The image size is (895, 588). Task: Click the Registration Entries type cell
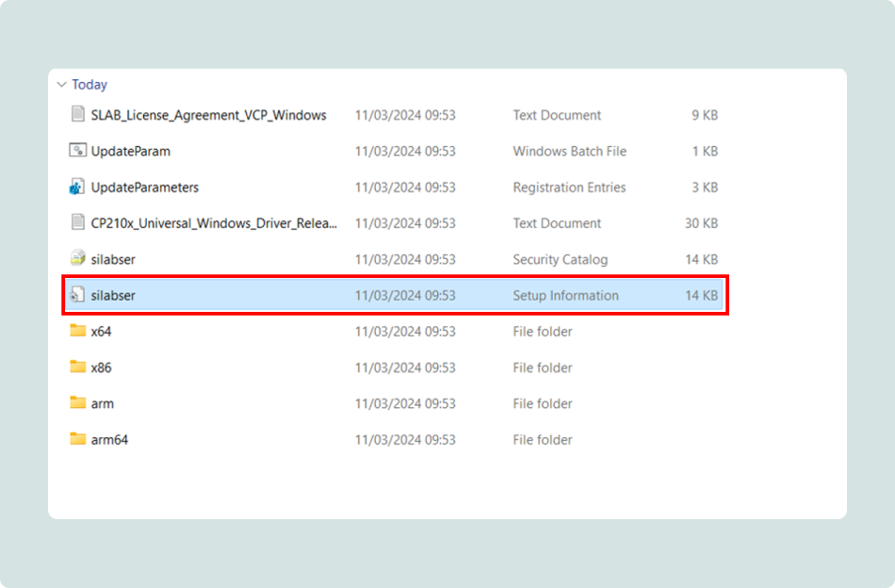click(x=569, y=188)
